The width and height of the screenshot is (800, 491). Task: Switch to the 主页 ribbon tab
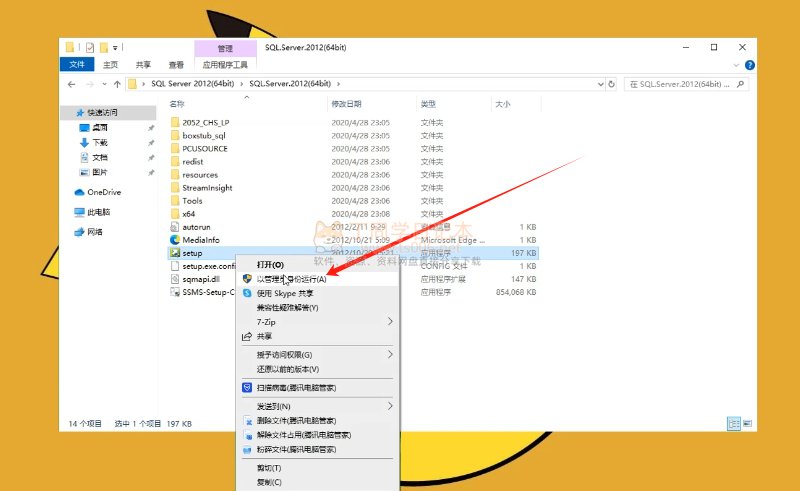111,64
